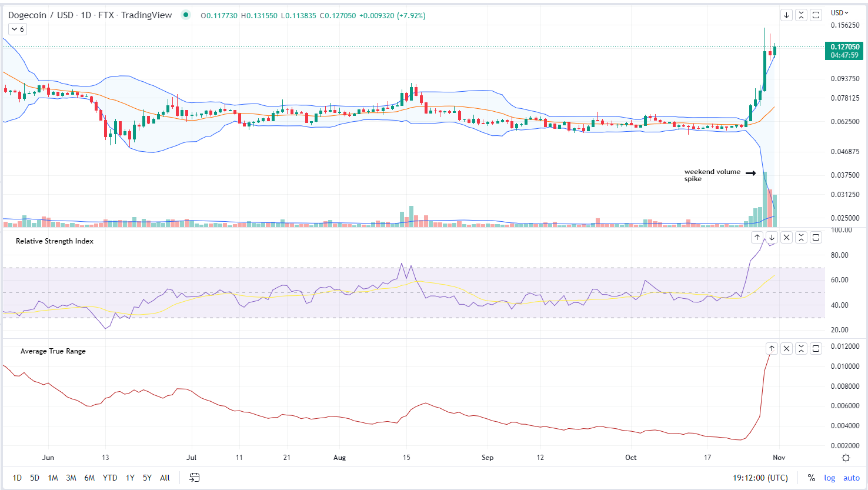
Task: Select the YTD date range
Action: pyautogui.click(x=110, y=478)
